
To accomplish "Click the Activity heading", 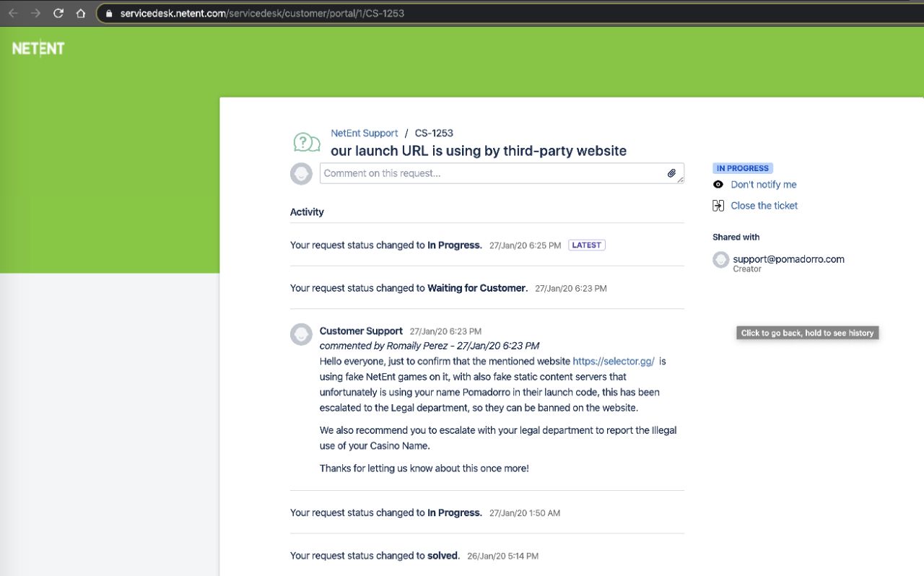I will tap(307, 212).
